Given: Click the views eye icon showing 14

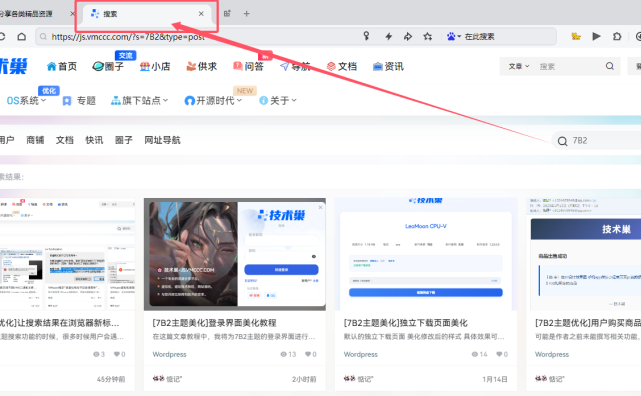Looking at the screenshot, I should [x=475, y=354].
